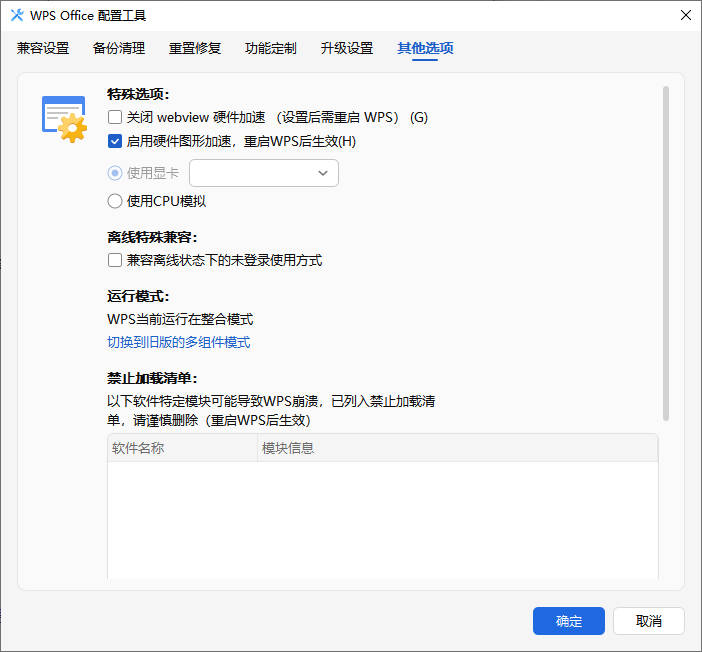Enable 关闭 webview 硬件加速 checkbox

click(x=115, y=117)
